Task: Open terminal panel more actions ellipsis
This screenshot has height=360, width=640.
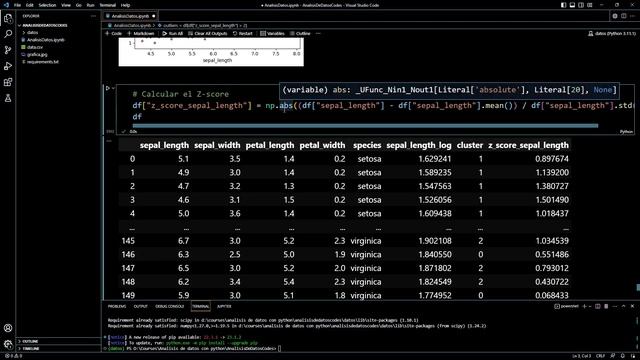Action: click(615, 306)
